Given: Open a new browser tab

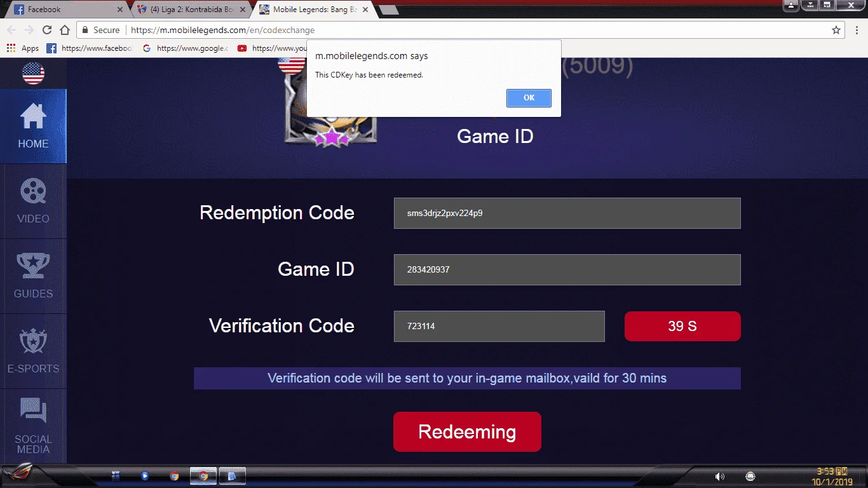Looking at the screenshot, I should point(389,10).
